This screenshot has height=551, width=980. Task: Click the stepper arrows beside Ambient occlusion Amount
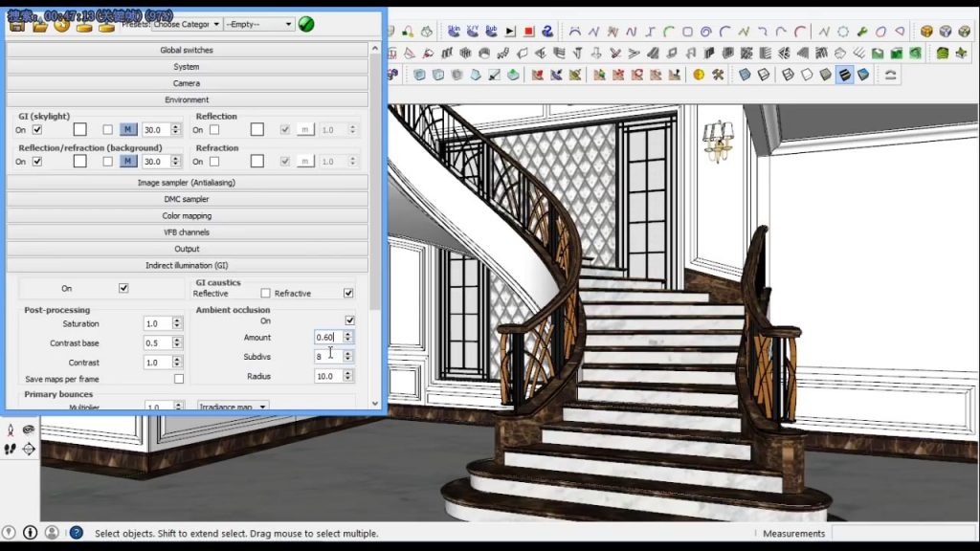tap(348, 337)
